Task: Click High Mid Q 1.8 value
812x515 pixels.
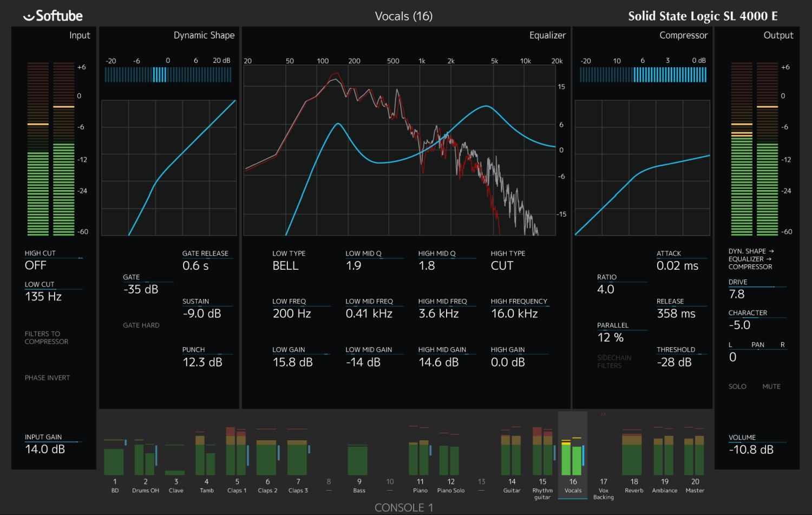Action: pyautogui.click(x=427, y=266)
